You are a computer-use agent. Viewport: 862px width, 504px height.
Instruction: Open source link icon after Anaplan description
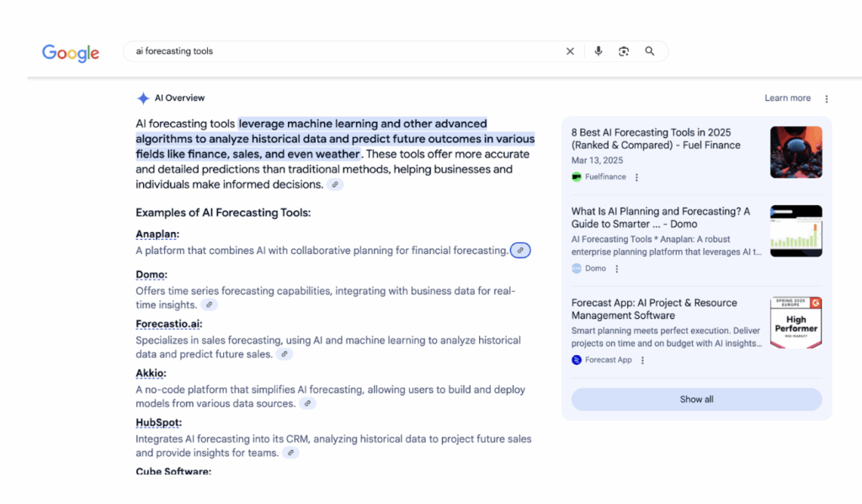tap(521, 251)
